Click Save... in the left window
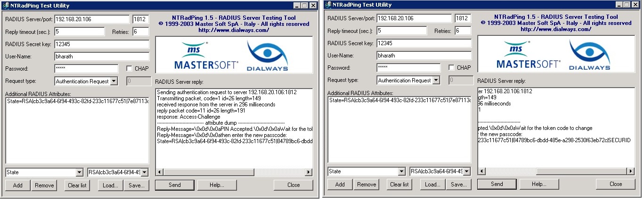This screenshot has height=201, width=644. [137, 185]
